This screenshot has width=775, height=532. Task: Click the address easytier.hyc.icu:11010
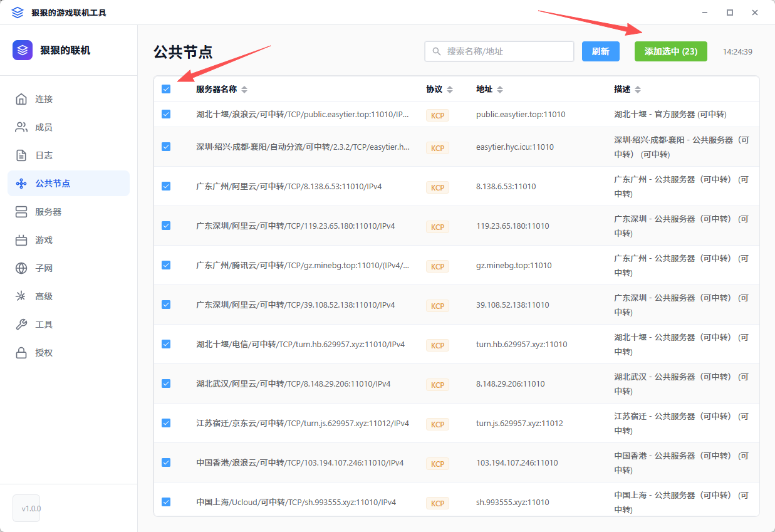[515, 147]
